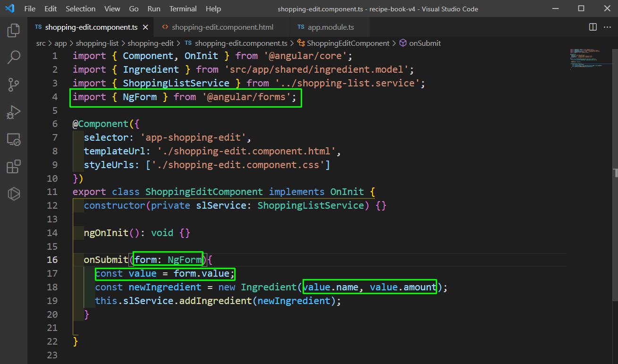Open the shopping-edit folder breadcrumb
The height and width of the screenshot is (364, 618).
(151, 43)
